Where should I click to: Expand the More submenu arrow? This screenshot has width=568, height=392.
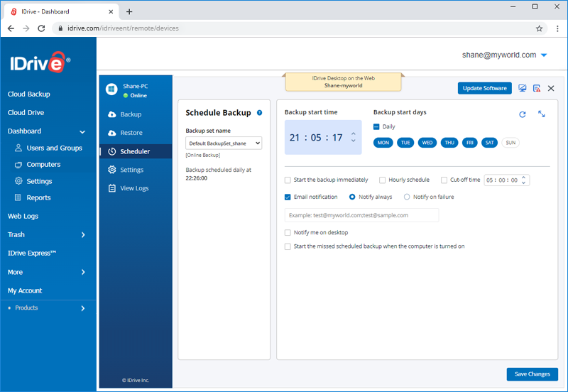83,272
